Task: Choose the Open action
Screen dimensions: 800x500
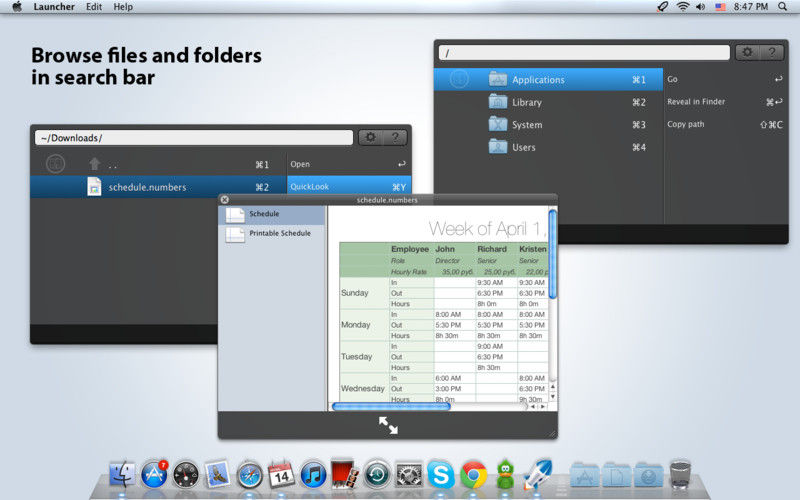Action: click(x=349, y=164)
